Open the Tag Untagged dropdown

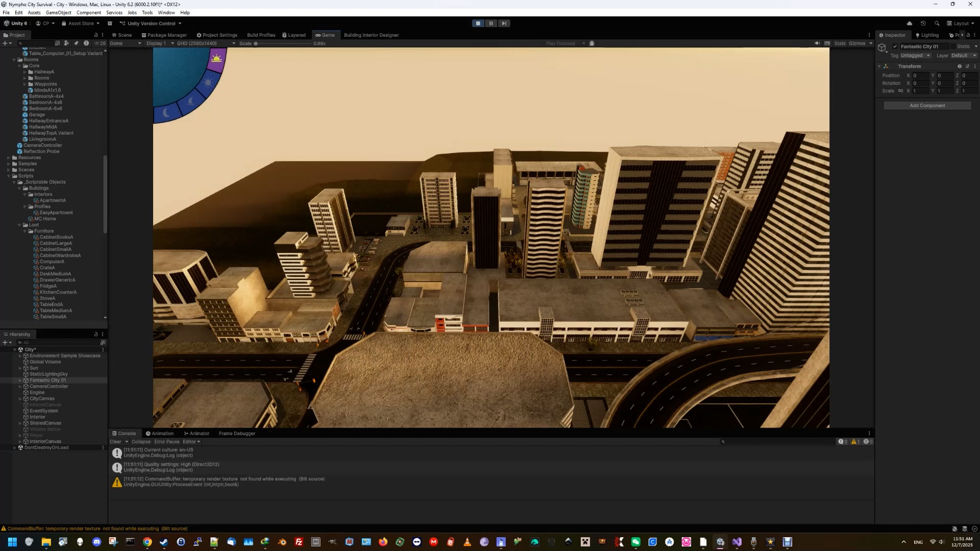(x=915, y=56)
